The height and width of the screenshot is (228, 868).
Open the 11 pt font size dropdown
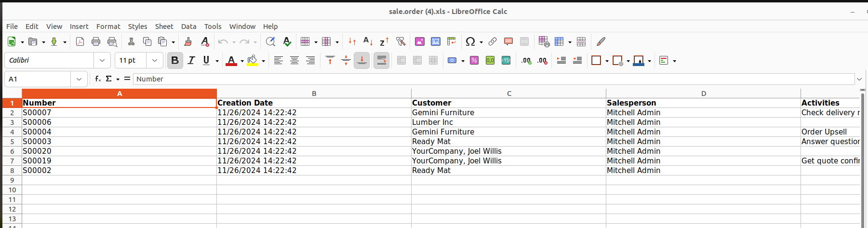click(154, 60)
